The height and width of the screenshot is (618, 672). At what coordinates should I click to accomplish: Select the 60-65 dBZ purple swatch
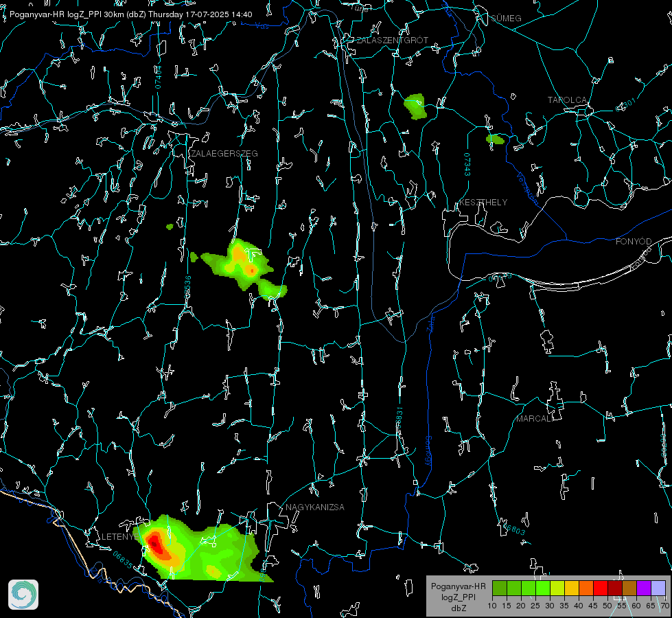click(x=643, y=588)
